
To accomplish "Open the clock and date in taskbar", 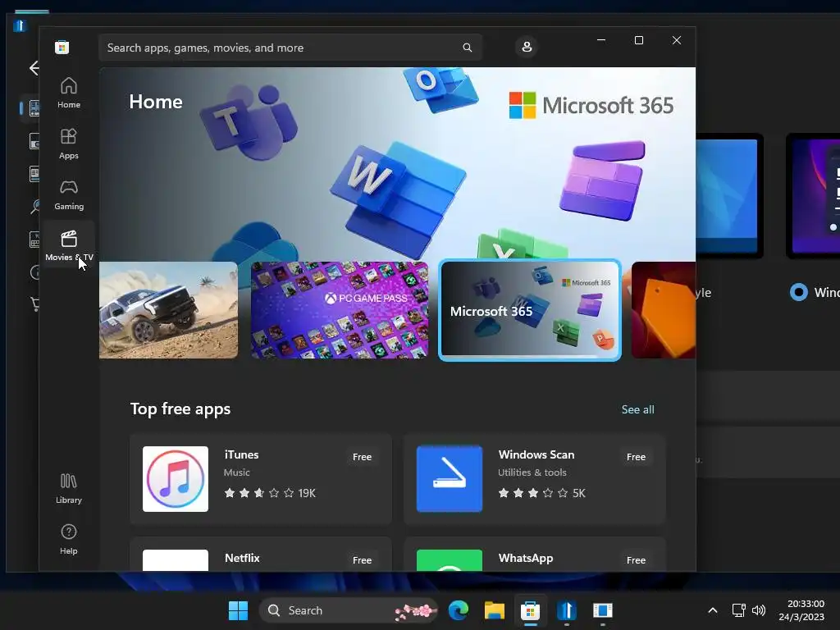I will (x=801, y=610).
